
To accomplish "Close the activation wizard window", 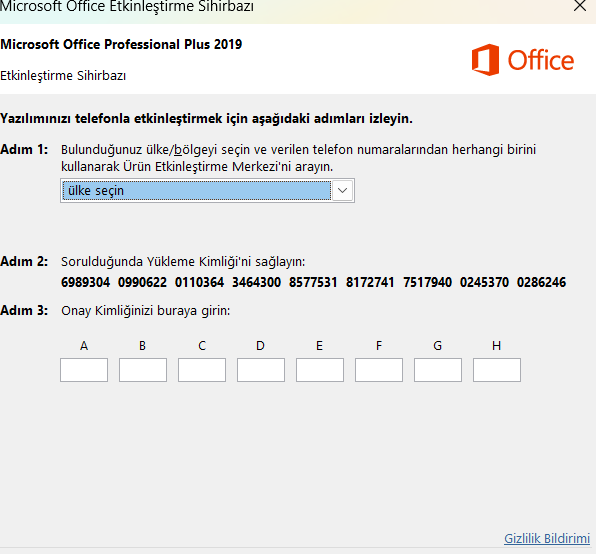I will click(x=580, y=6).
